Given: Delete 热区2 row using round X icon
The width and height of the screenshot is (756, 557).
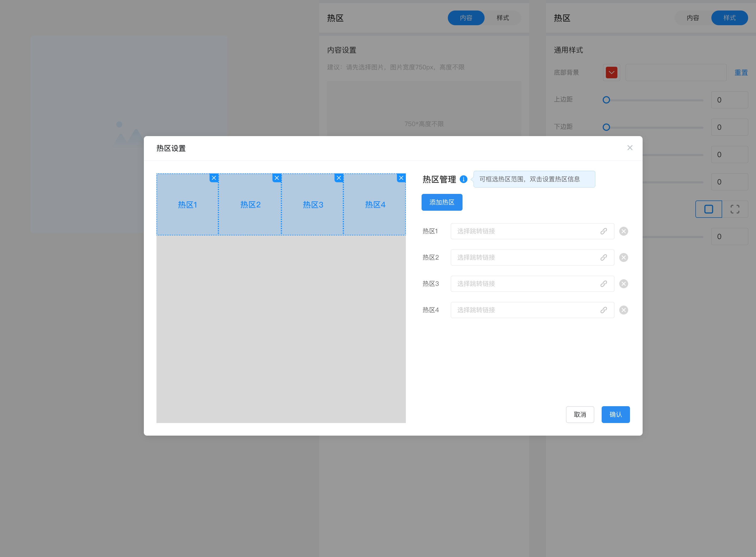Looking at the screenshot, I should (x=624, y=257).
